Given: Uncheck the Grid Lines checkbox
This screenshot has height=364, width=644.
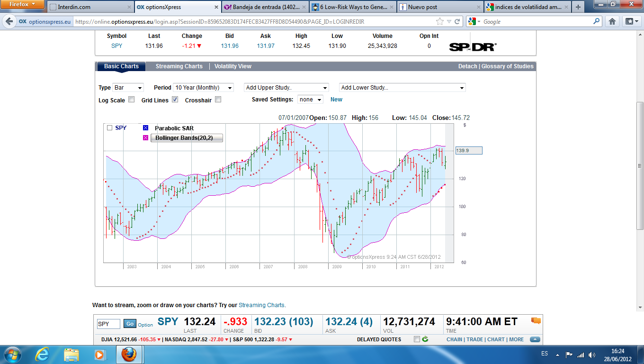Looking at the screenshot, I should pos(175,100).
